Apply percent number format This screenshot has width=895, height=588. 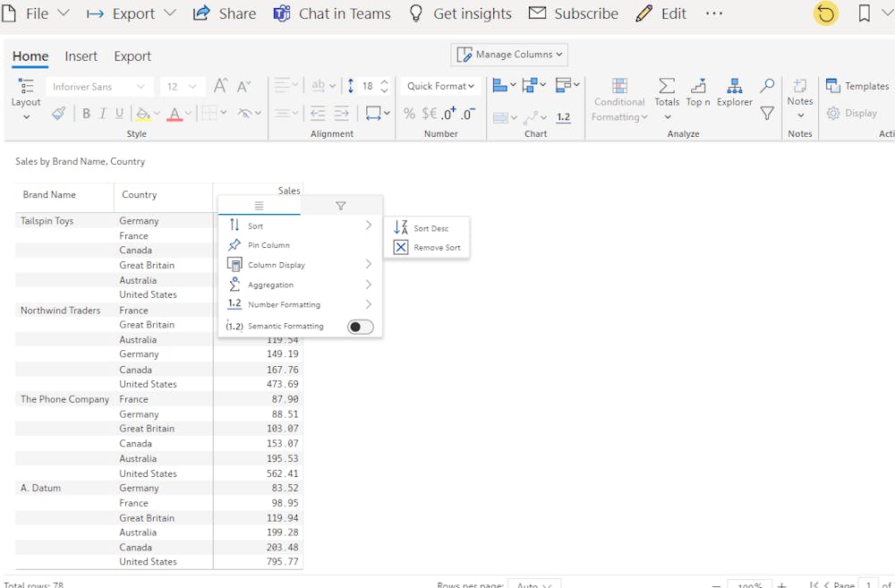pos(409,114)
